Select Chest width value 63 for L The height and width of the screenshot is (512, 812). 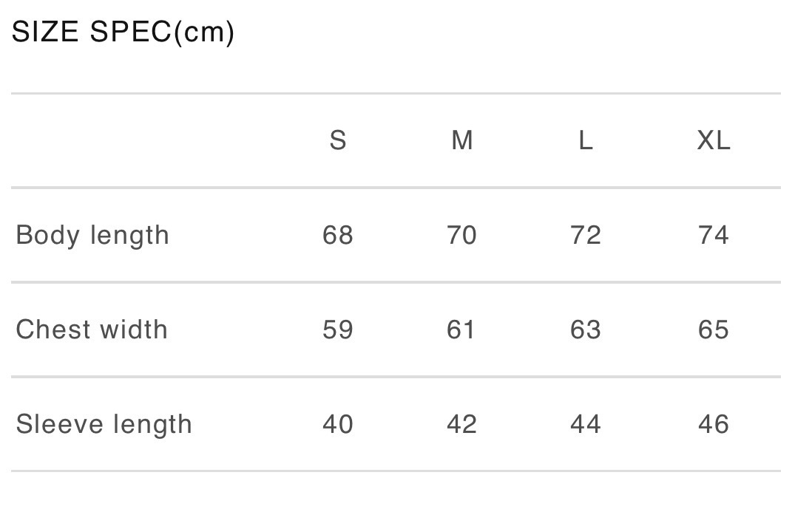[586, 330]
